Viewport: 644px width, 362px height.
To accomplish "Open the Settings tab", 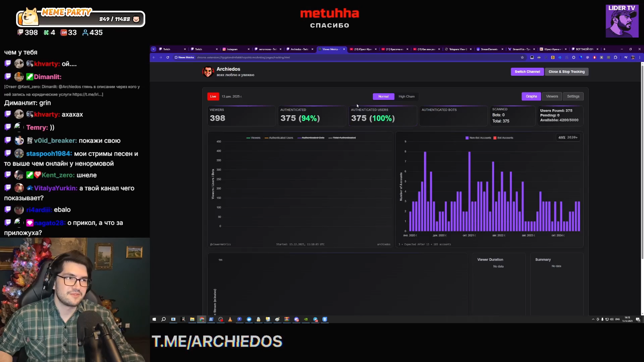I will [x=573, y=97].
